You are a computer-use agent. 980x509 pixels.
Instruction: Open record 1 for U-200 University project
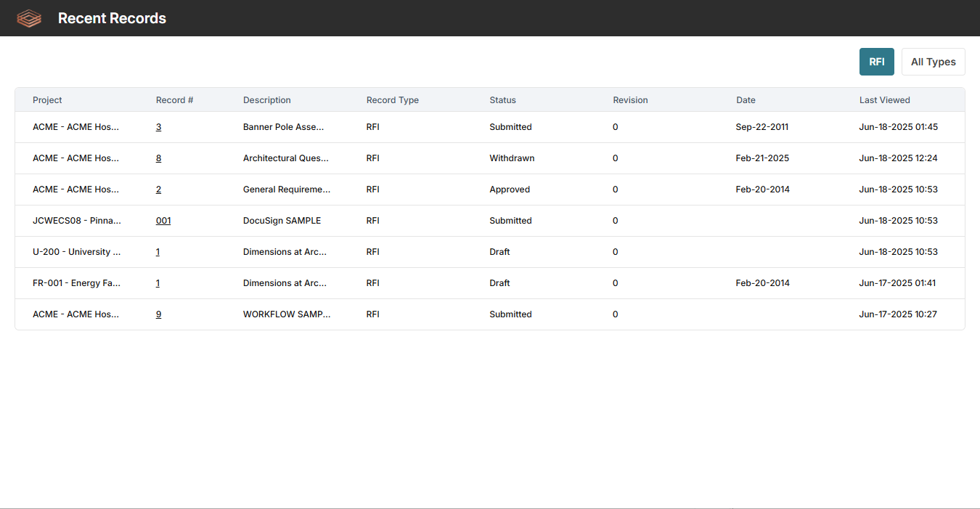(x=158, y=252)
